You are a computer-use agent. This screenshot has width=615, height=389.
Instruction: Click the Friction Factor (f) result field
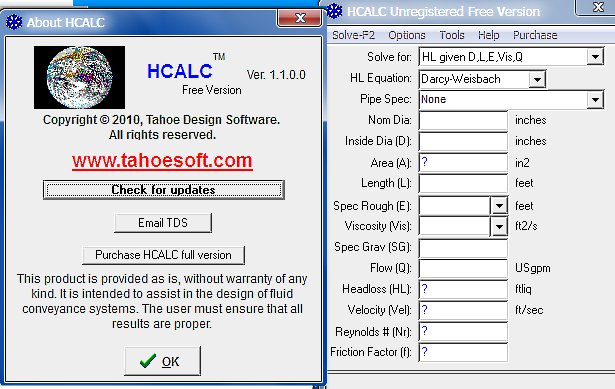coord(463,352)
